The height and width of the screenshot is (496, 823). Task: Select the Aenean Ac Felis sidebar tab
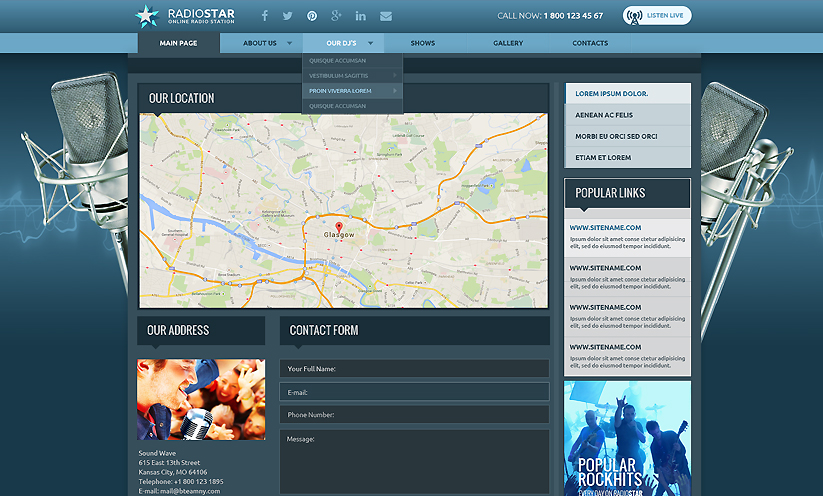[x=627, y=115]
